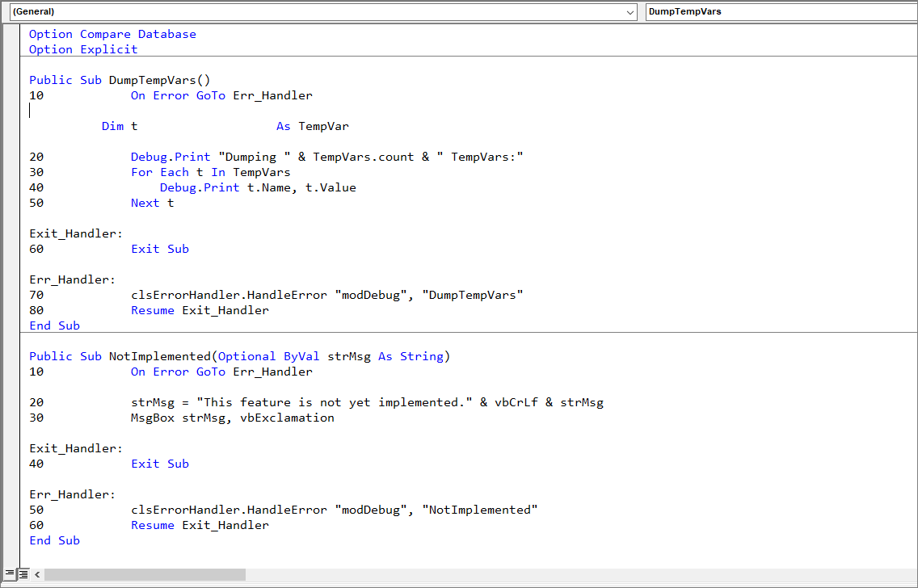Image resolution: width=918 pixels, height=588 pixels.
Task: Click 'On Error GoTo Err_Handler' in NotImplemented
Action: pos(221,372)
